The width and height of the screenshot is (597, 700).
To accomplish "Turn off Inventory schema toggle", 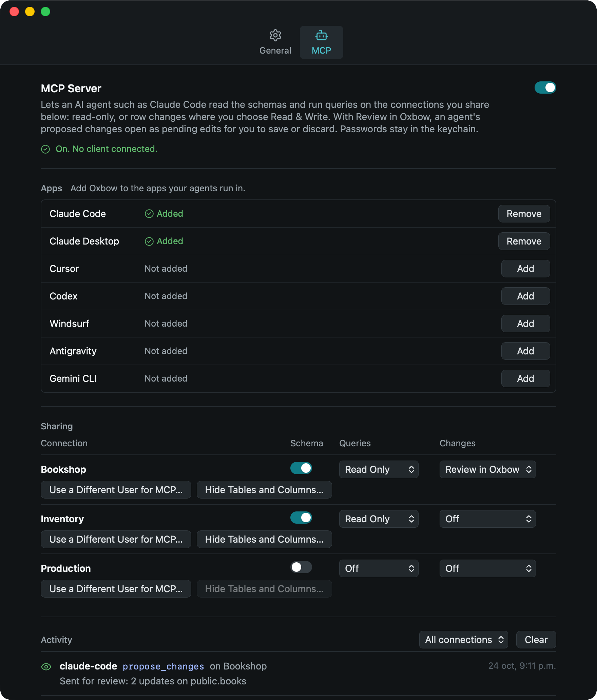I will point(301,518).
